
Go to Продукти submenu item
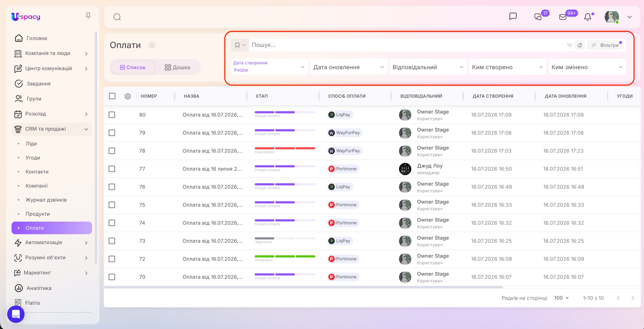[51, 214]
